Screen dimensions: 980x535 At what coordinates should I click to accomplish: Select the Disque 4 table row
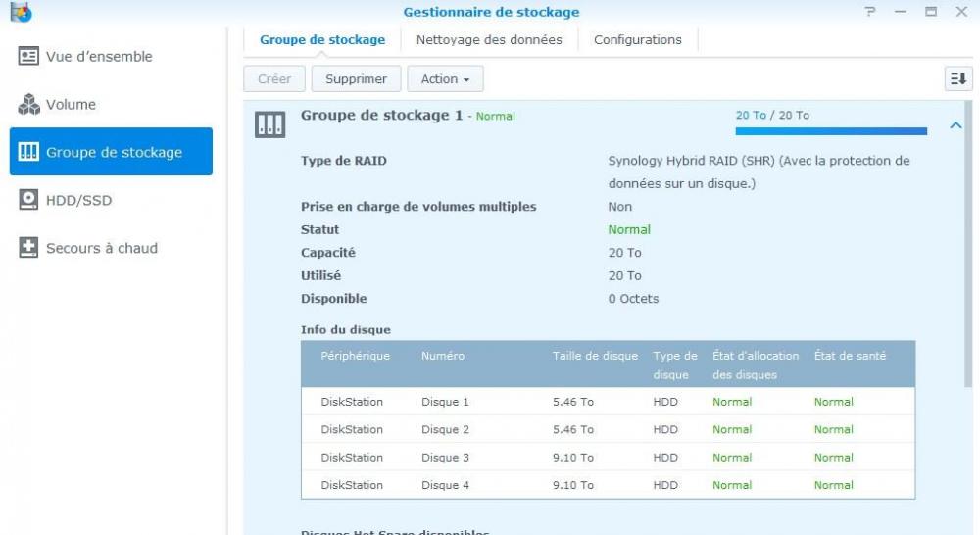(609, 485)
